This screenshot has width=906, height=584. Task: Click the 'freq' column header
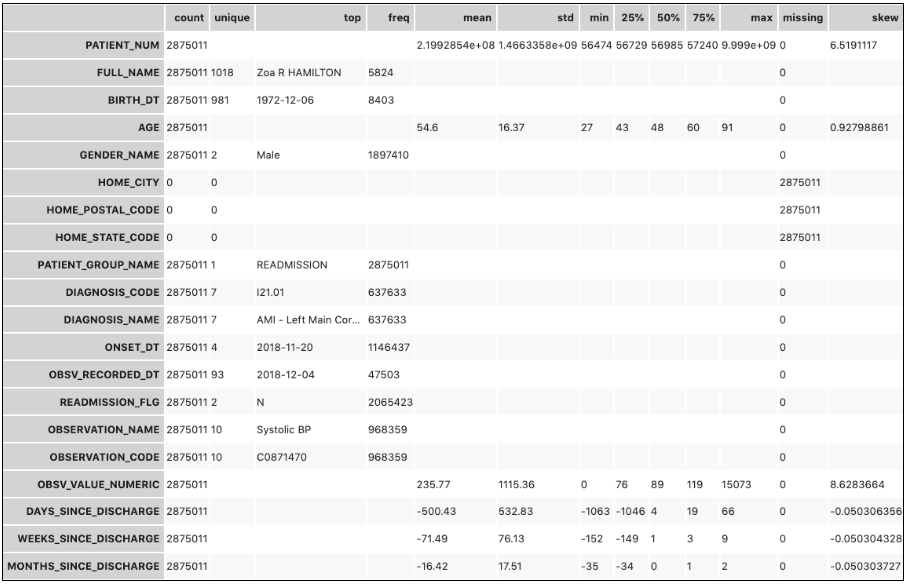[390, 18]
